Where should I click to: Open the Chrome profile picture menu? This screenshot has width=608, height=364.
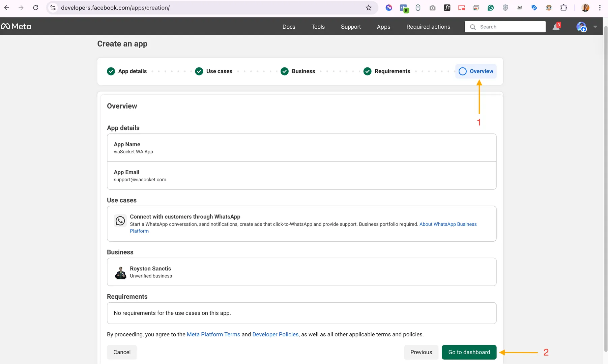pyautogui.click(x=585, y=7)
